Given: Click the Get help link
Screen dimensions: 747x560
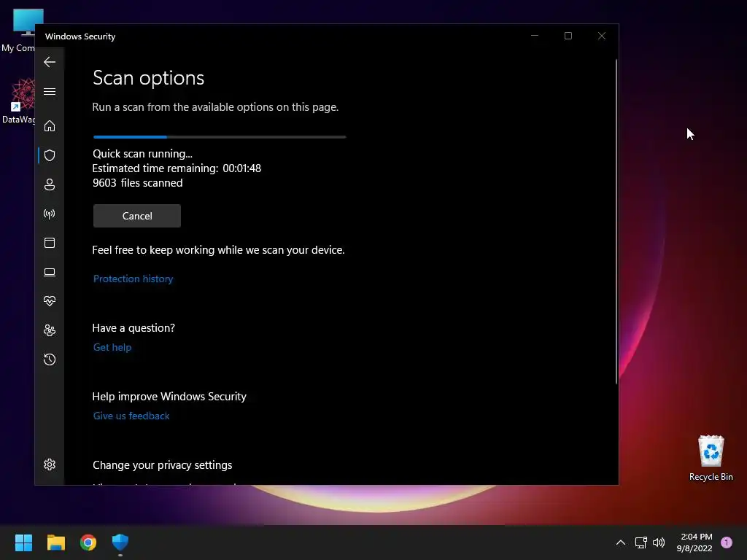Looking at the screenshot, I should [x=112, y=347].
